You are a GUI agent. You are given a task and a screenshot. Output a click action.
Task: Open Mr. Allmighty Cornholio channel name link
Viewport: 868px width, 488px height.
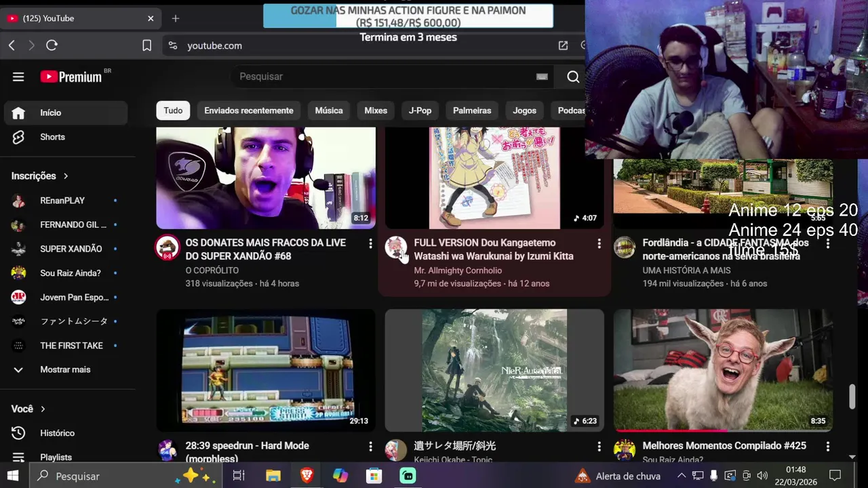[x=458, y=270]
